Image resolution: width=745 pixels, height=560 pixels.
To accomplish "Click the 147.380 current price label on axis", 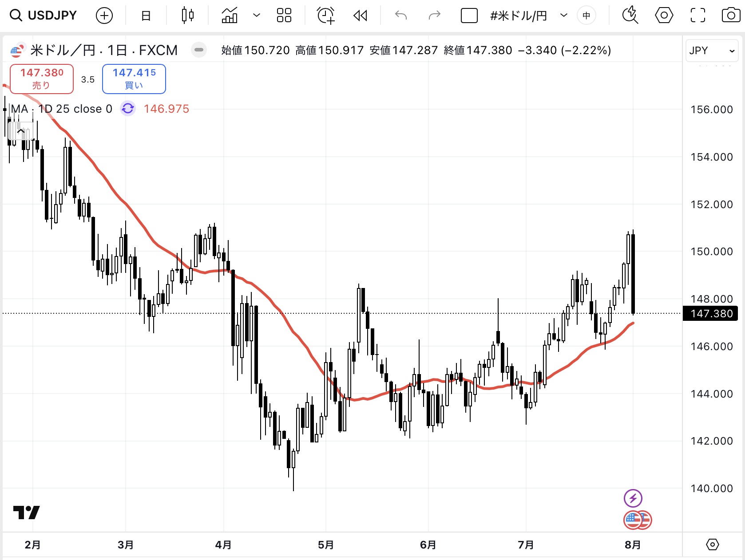I will (711, 314).
